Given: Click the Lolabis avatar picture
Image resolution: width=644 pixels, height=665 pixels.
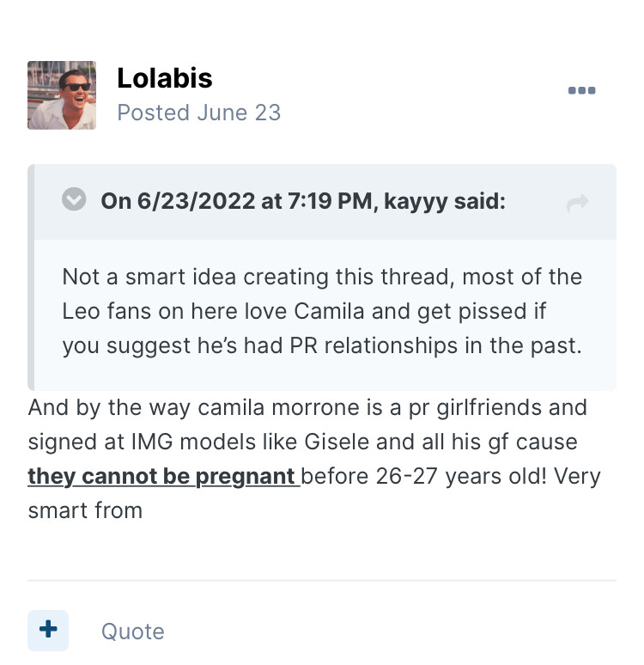Looking at the screenshot, I should pyautogui.click(x=62, y=95).
